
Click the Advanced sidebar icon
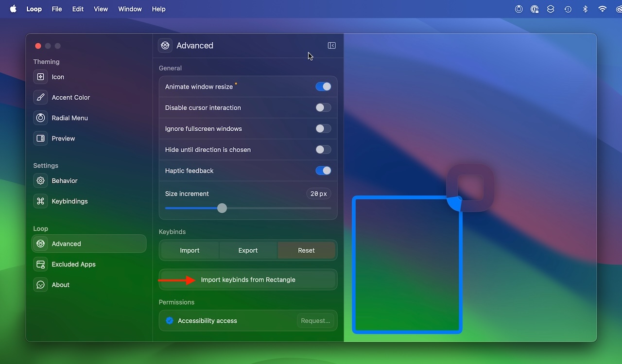coord(41,244)
